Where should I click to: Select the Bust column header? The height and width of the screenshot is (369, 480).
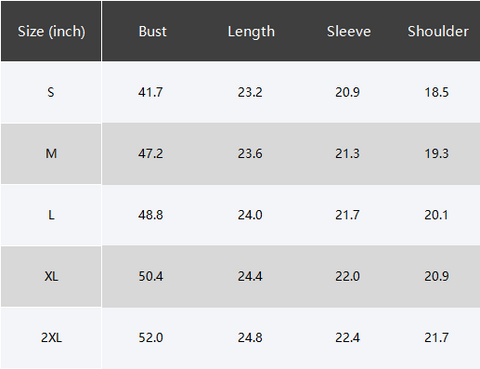pyautogui.click(x=152, y=31)
